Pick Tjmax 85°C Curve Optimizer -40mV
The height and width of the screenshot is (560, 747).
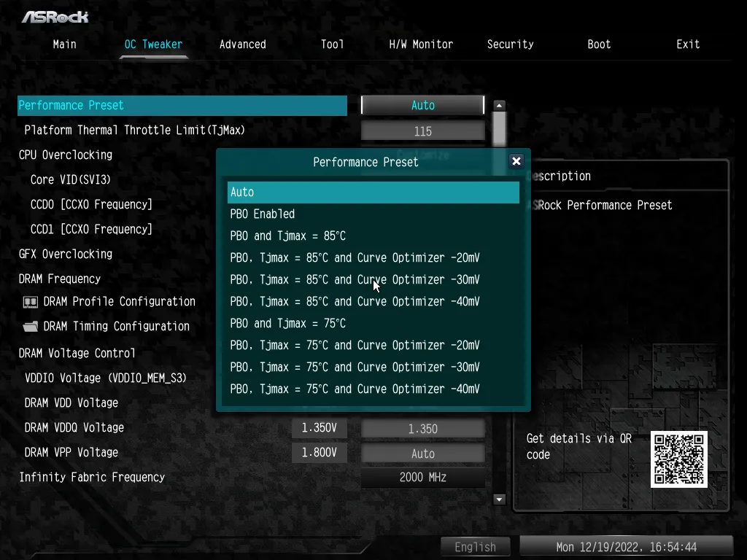point(373,302)
